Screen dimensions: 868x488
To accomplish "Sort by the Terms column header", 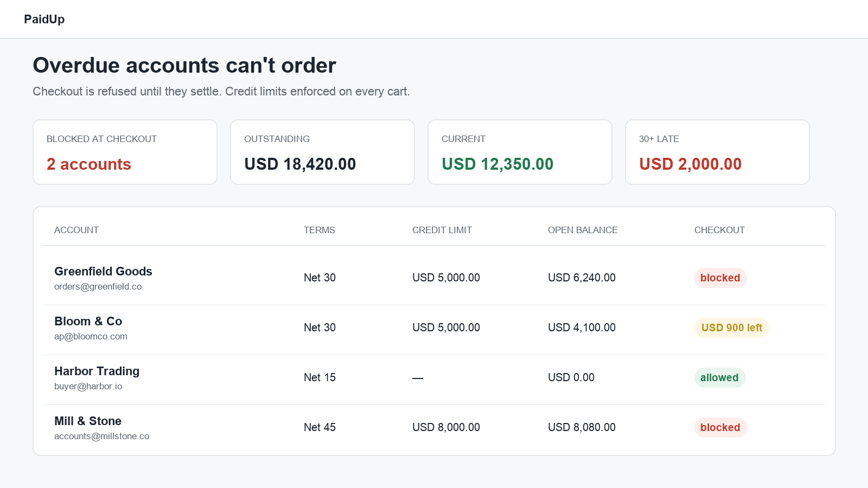I will tap(320, 230).
